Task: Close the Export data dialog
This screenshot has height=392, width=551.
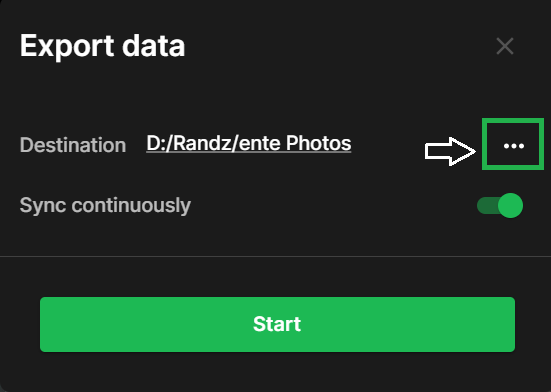Action: pos(505,46)
